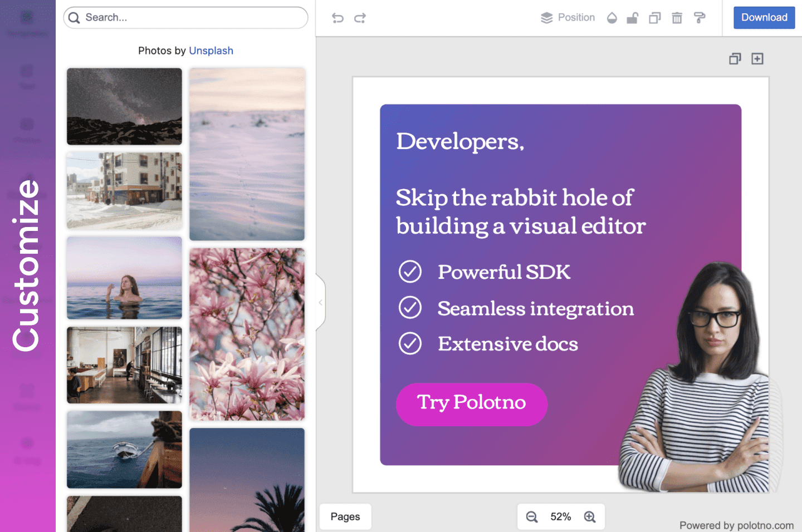Open the Unsplash link
Viewport: 802px width, 532px height.
point(211,51)
